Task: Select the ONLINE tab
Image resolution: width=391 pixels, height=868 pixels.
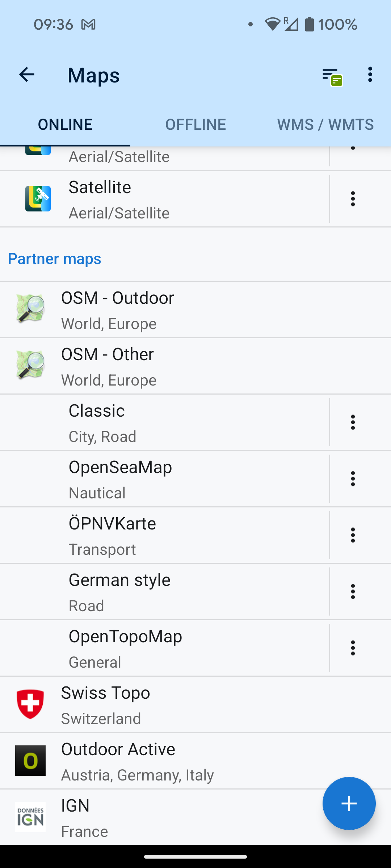Action: coord(65,124)
